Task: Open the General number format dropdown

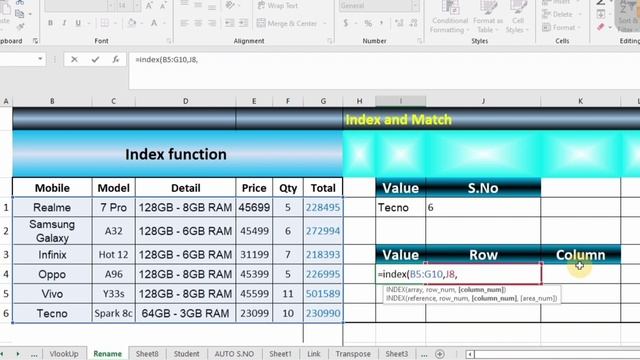Action: [x=415, y=6]
